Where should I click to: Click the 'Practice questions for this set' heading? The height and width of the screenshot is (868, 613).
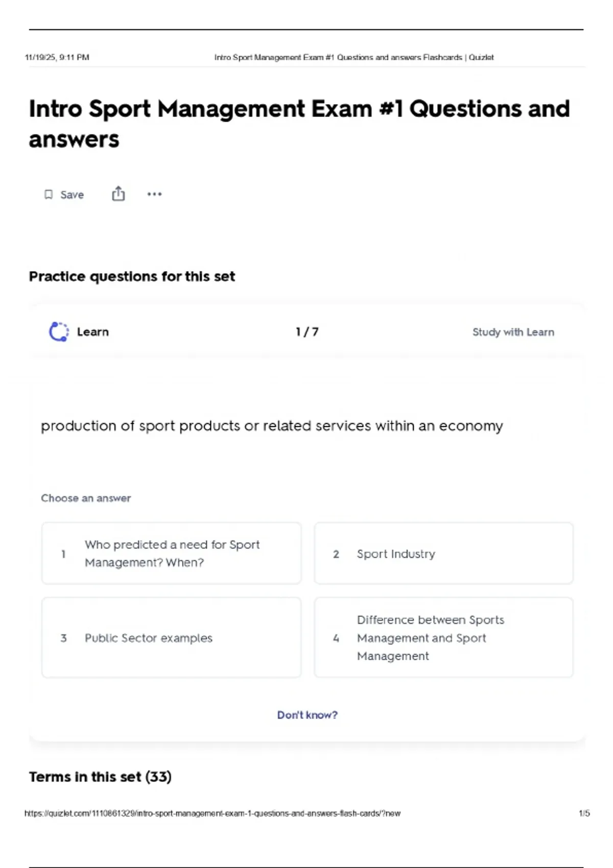(132, 276)
